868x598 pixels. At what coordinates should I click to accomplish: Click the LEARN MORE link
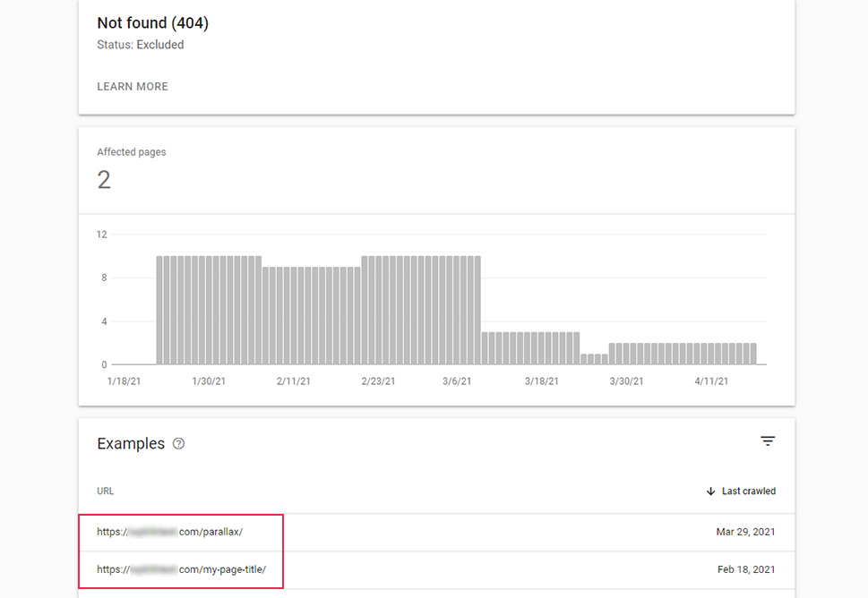pos(133,87)
